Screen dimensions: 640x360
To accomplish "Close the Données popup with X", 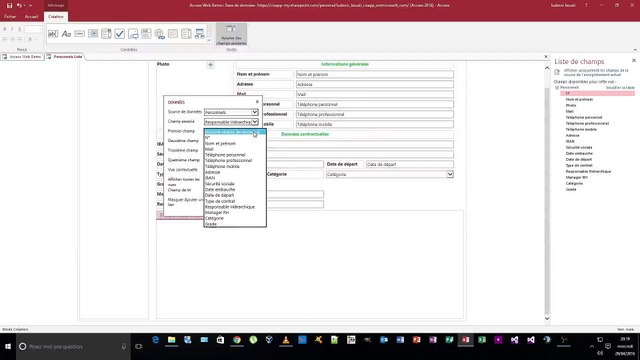I will click(257, 102).
